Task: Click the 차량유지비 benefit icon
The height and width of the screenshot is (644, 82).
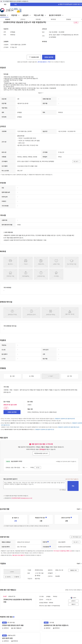Action: [41, 262]
